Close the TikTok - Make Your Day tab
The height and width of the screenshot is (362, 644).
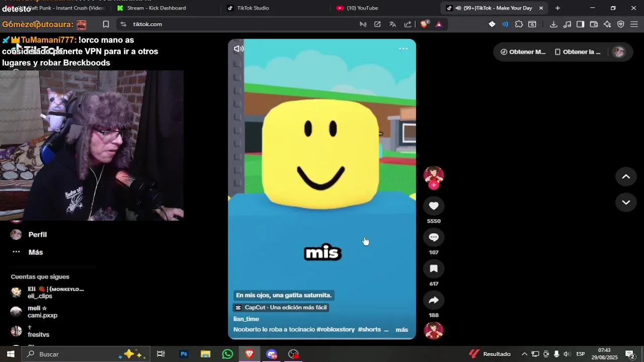point(541,8)
